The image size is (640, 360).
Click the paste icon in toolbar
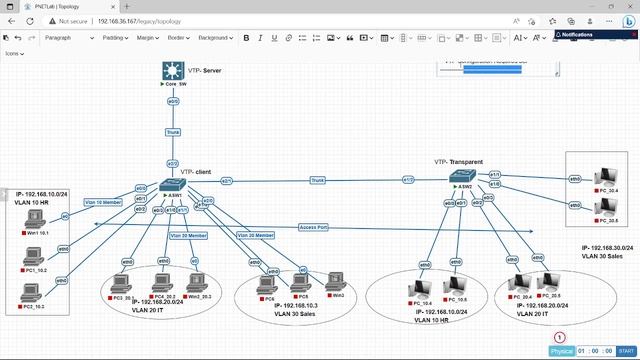[x=6, y=38]
